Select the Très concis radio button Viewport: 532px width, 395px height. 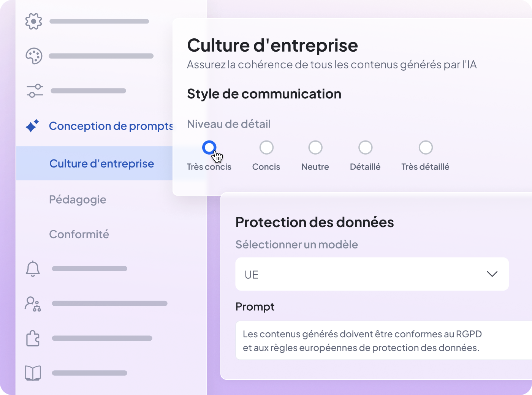click(x=209, y=147)
